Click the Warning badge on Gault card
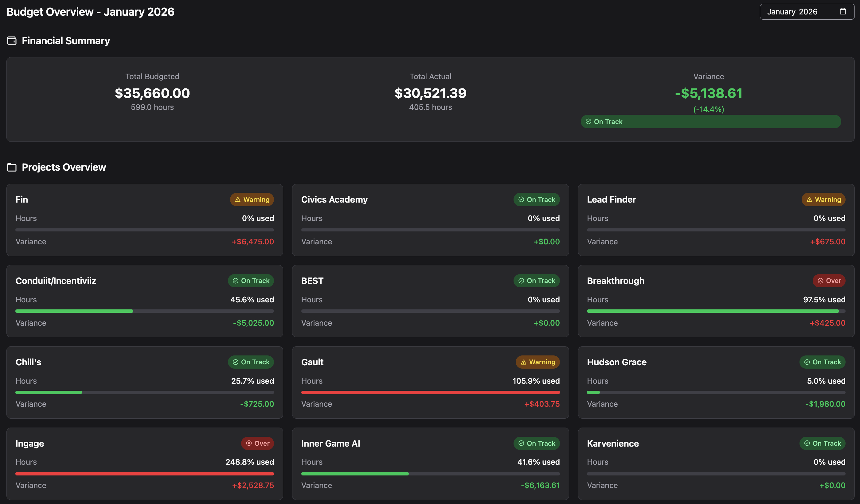 pos(537,362)
